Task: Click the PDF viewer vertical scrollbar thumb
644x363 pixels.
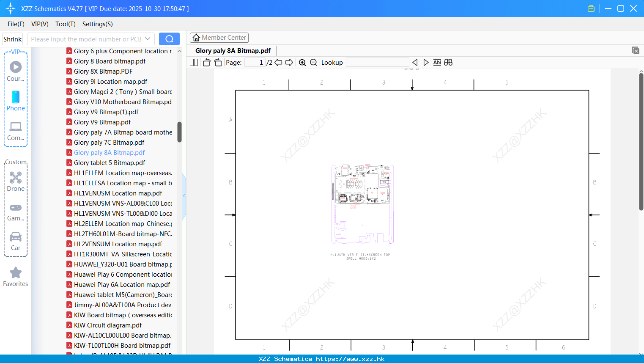Action: click(641, 142)
